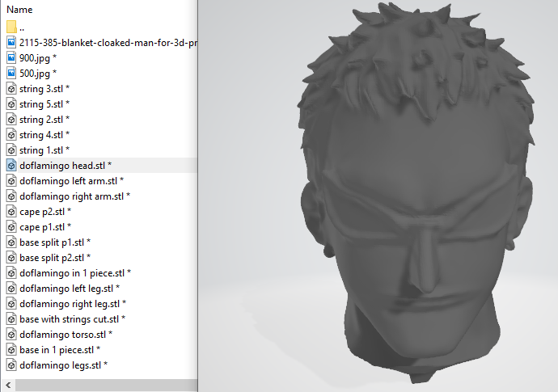Click the cape p1.stl file icon
This screenshot has width=558, height=392.
coord(11,226)
